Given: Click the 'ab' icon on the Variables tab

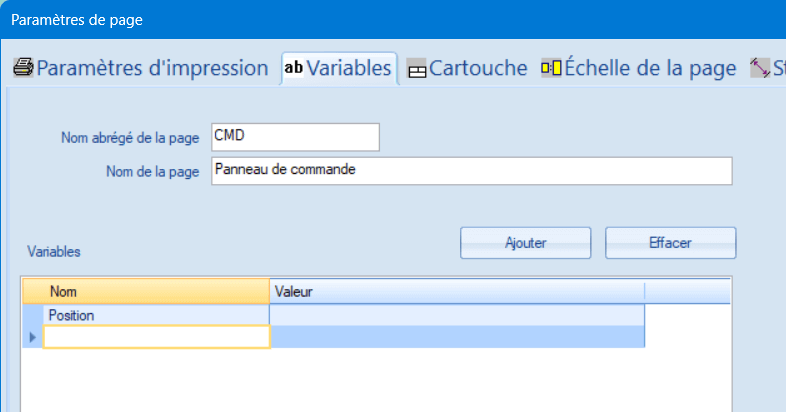Looking at the screenshot, I should [x=294, y=68].
